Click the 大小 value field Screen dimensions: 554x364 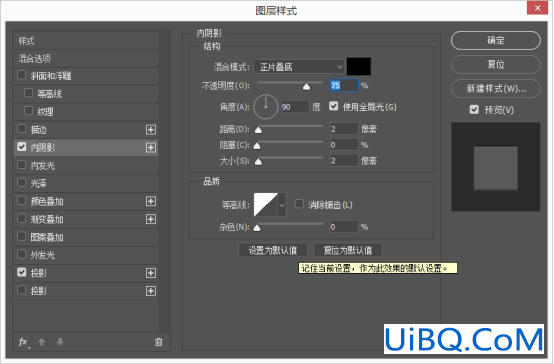coord(344,161)
